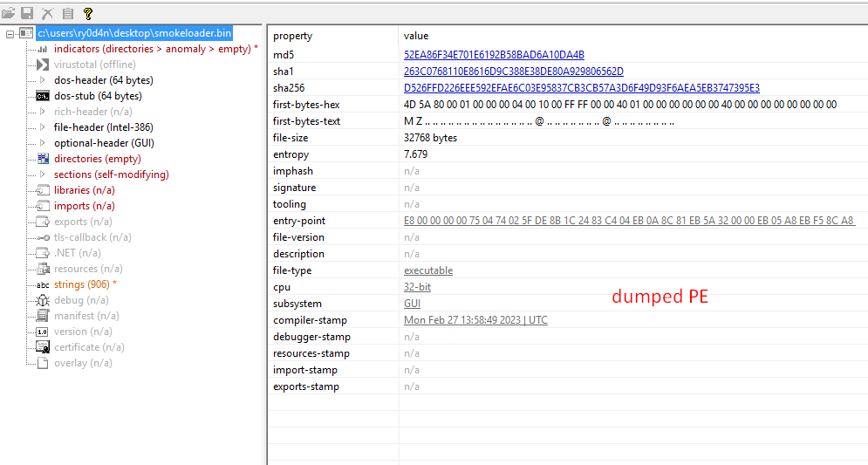Click the indicators bar-chart icon
The width and height of the screenshot is (868, 465).
click(x=43, y=49)
